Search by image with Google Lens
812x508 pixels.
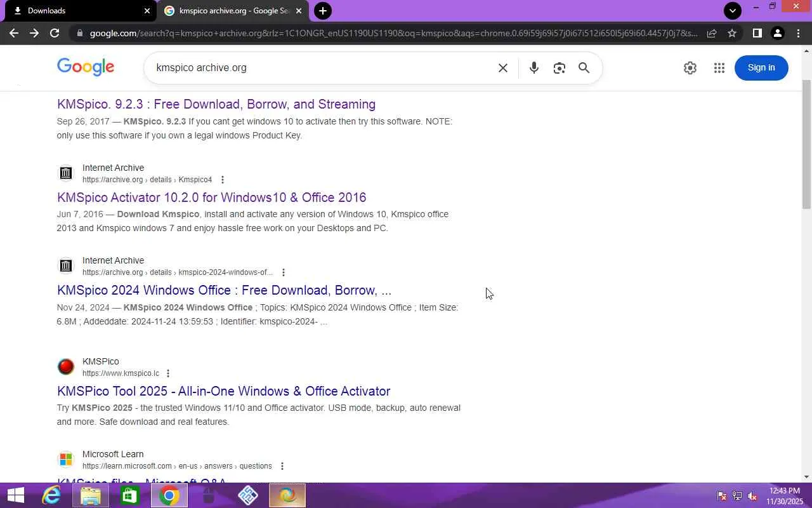pyautogui.click(x=559, y=68)
